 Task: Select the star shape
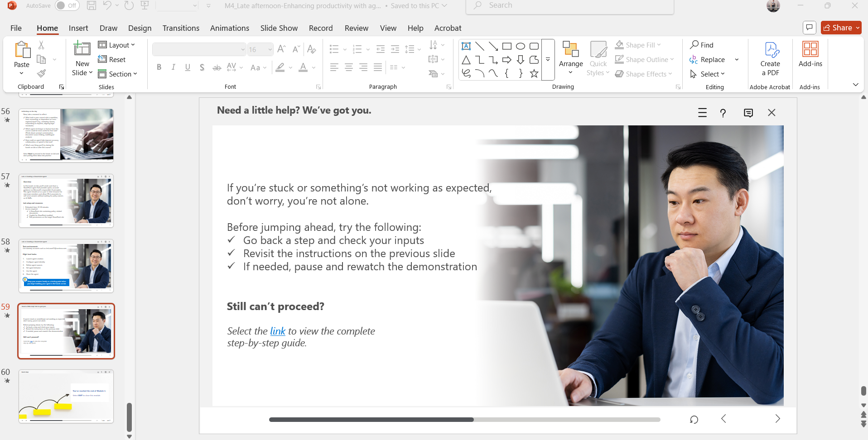click(534, 73)
